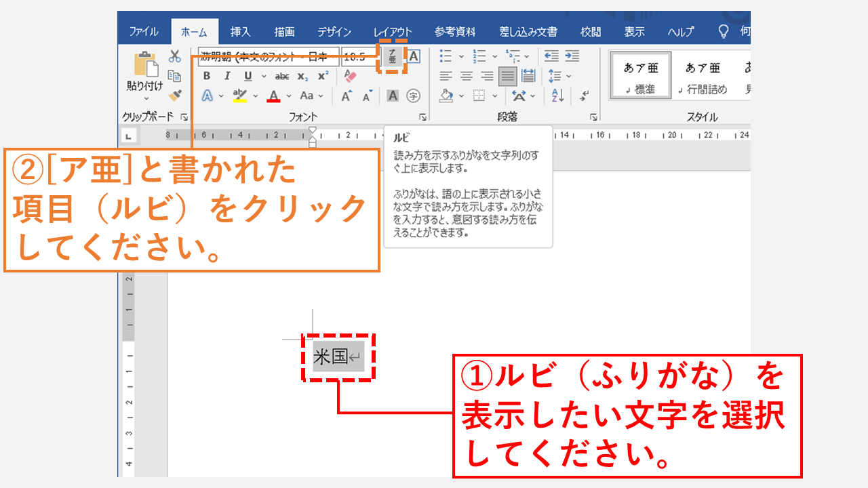Image resolution: width=868 pixels, height=488 pixels.
Task: Toggle bold formatting with the B icon
Action: click(206, 75)
